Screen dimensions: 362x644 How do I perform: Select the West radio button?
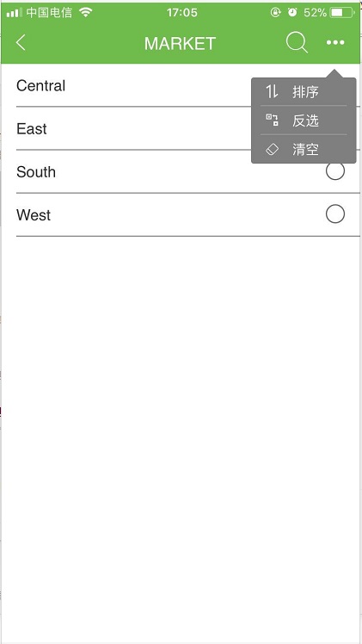click(335, 214)
